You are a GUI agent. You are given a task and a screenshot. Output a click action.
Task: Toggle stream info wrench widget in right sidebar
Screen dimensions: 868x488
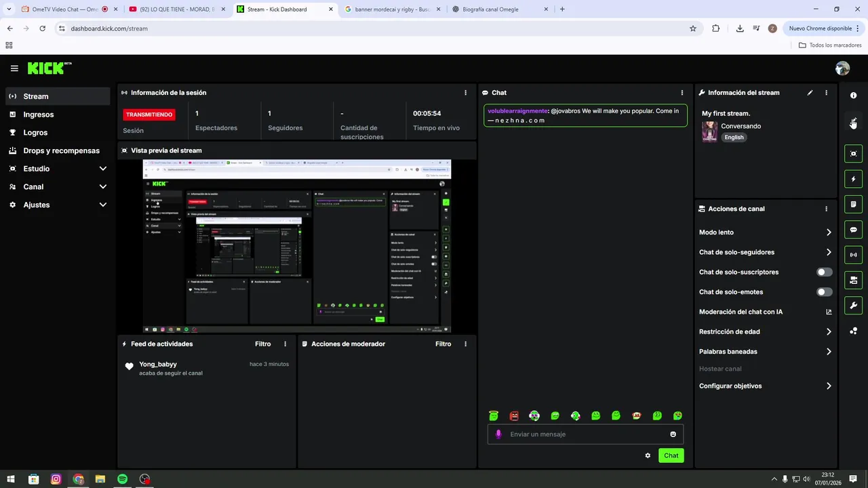tap(854, 306)
